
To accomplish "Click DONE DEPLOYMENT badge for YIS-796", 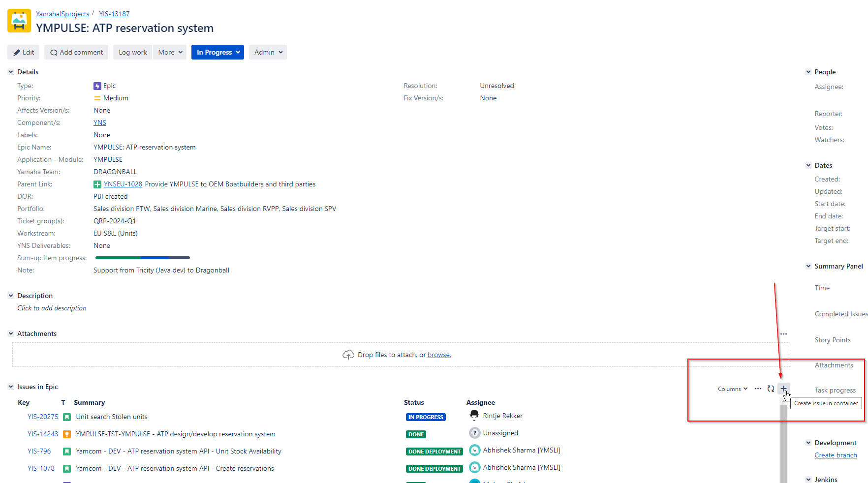I will (434, 452).
